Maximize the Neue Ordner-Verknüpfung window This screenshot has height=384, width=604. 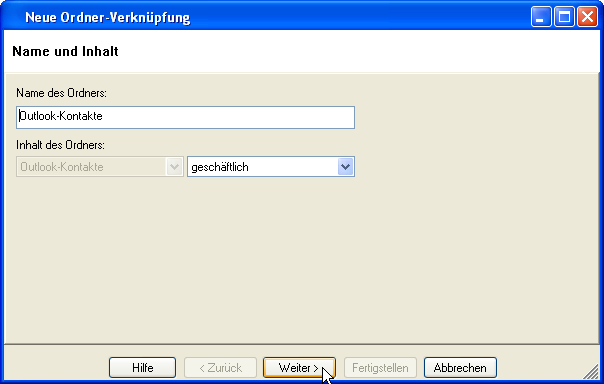pyautogui.click(x=564, y=17)
